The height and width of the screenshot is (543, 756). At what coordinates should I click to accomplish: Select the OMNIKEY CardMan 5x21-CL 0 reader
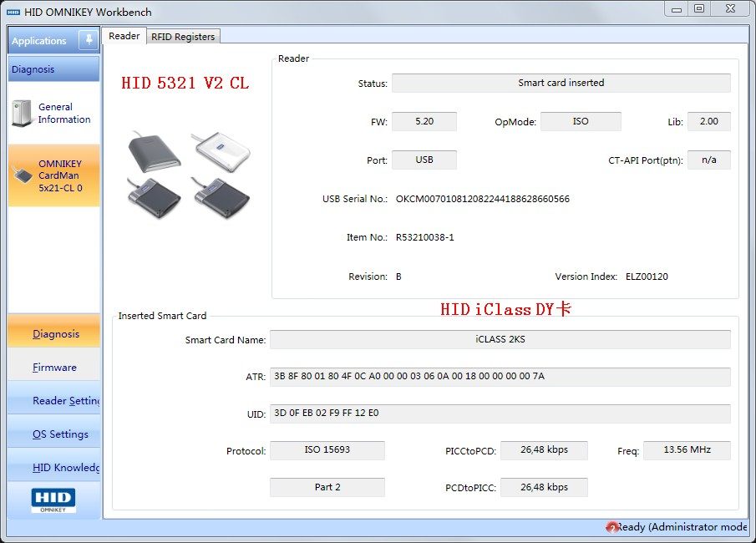pyautogui.click(x=53, y=175)
